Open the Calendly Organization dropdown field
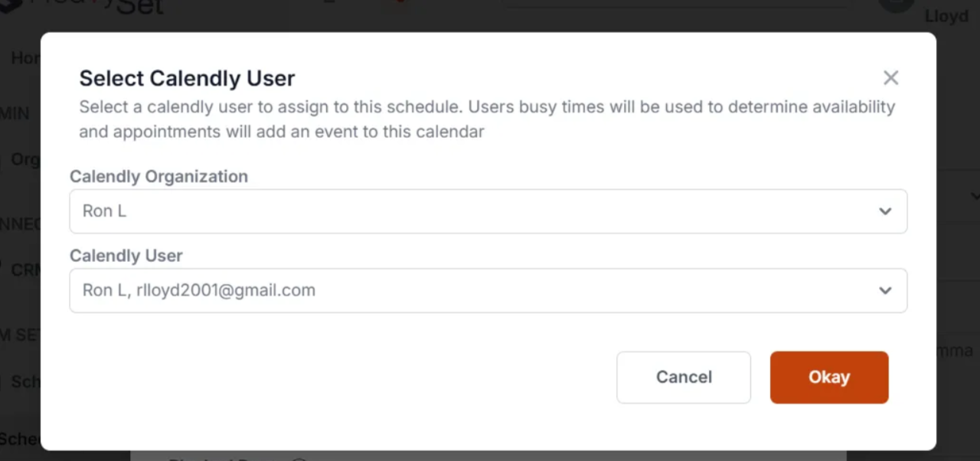The image size is (980, 461). [x=488, y=211]
